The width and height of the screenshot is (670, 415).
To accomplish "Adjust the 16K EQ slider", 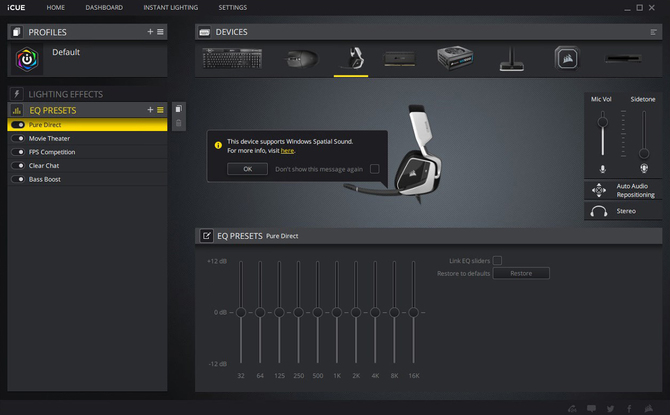I will [x=413, y=312].
